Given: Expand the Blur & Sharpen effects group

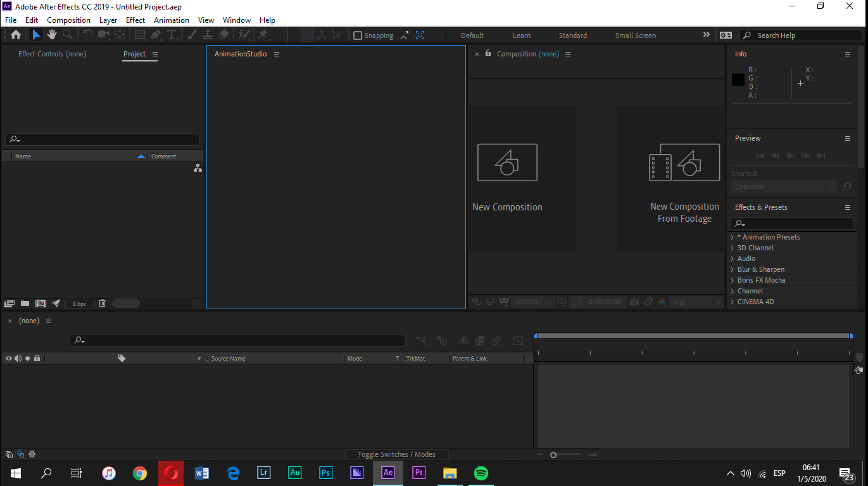Looking at the screenshot, I should [x=733, y=269].
